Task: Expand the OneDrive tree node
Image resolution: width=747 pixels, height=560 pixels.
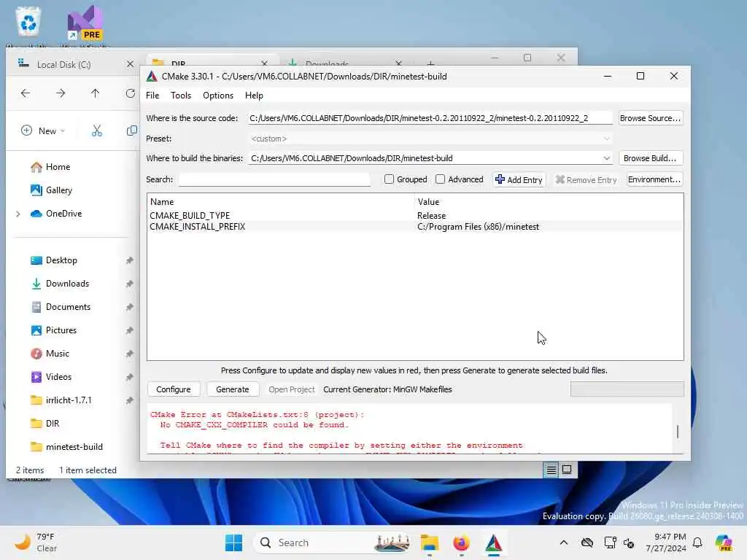Action: coord(18,214)
